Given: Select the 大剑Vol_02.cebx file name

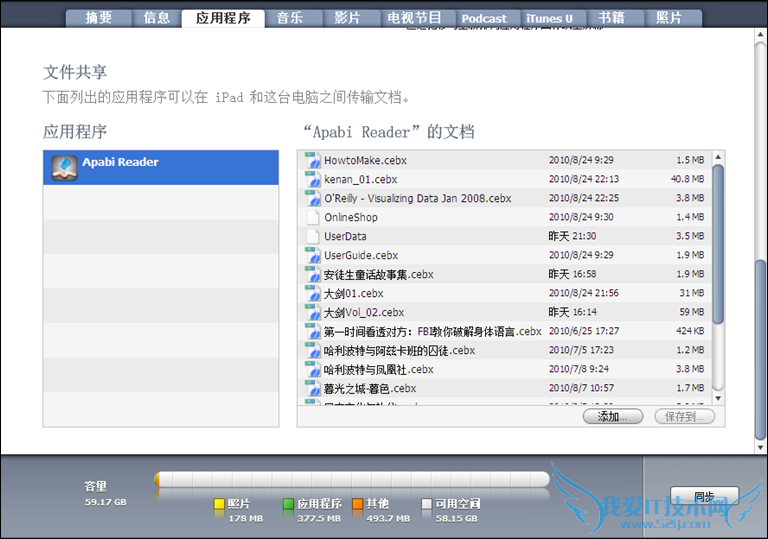Looking at the screenshot, I should point(364,313).
